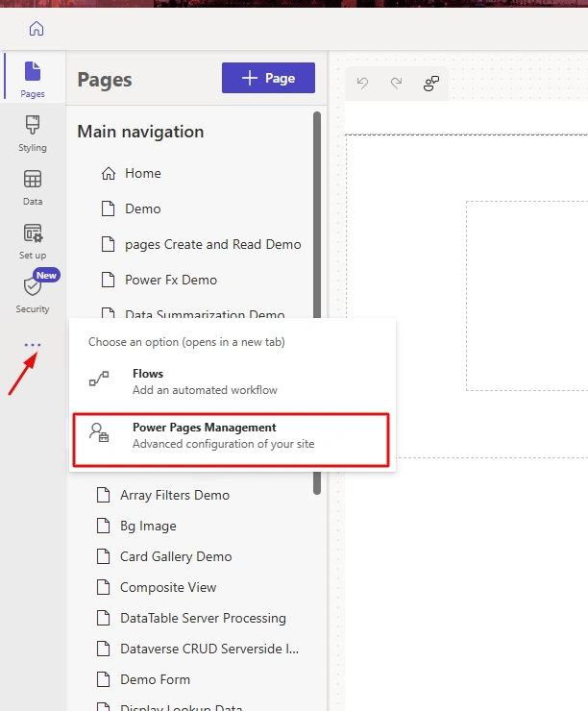Click the Main navigation heading
Viewport: 588px width, 711px height.
pos(140,132)
